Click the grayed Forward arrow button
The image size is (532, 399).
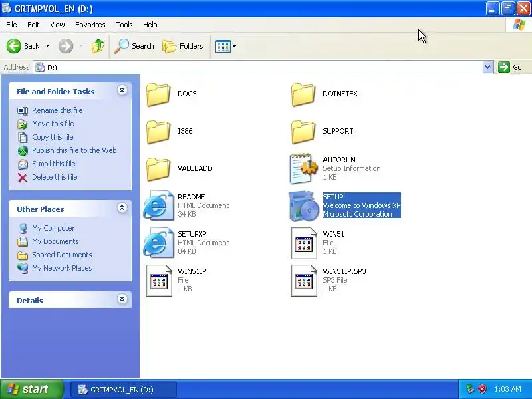pos(66,46)
